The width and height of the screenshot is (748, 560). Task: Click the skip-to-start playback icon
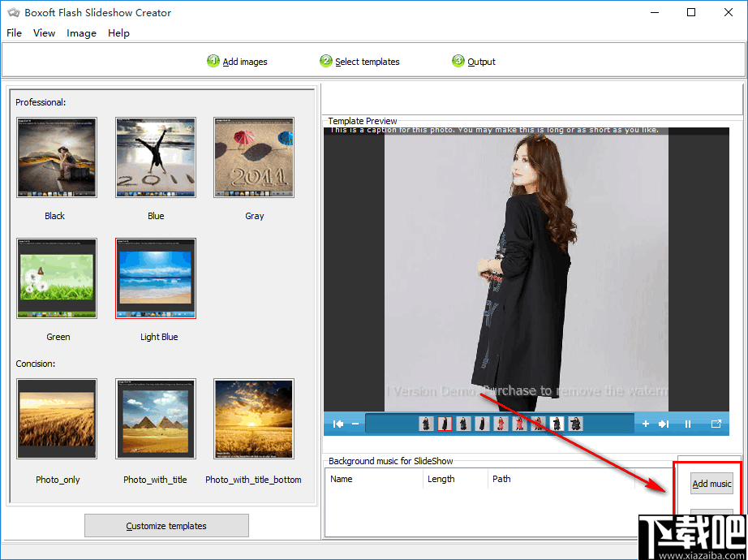tap(338, 424)
